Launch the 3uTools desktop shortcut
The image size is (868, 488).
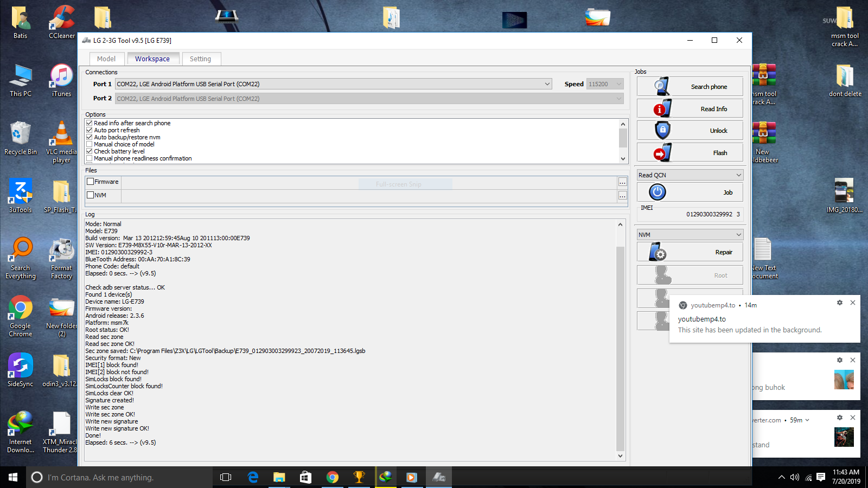pos(21,196)
